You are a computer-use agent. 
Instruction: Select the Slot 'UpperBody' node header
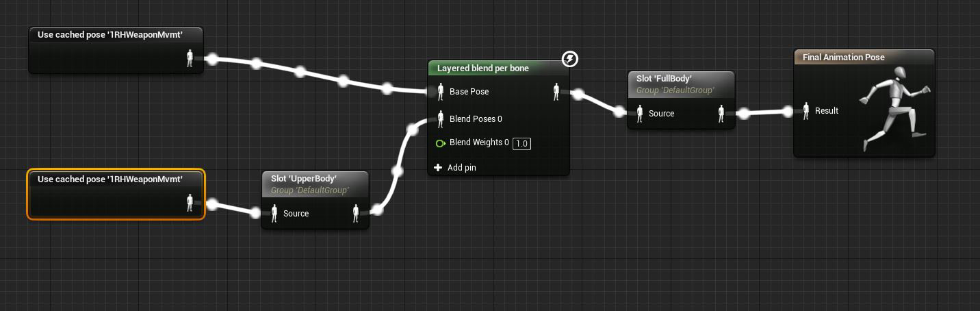[x=315, y=184]
